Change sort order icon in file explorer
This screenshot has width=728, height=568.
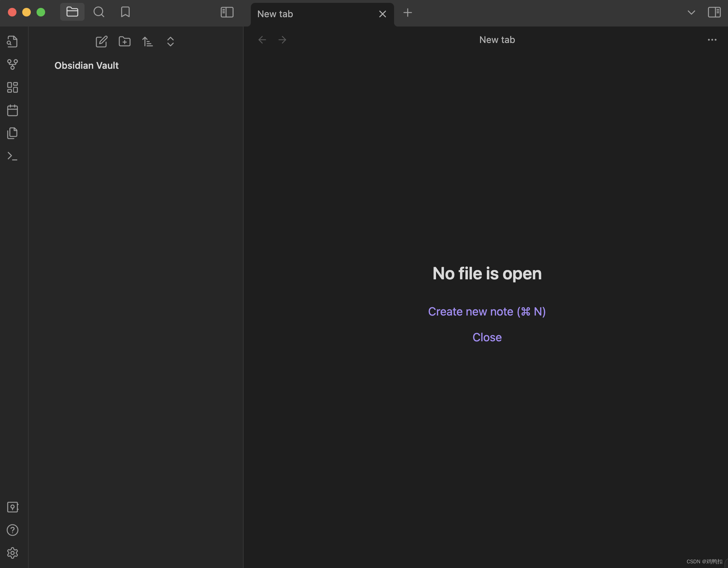coord(148,42)
